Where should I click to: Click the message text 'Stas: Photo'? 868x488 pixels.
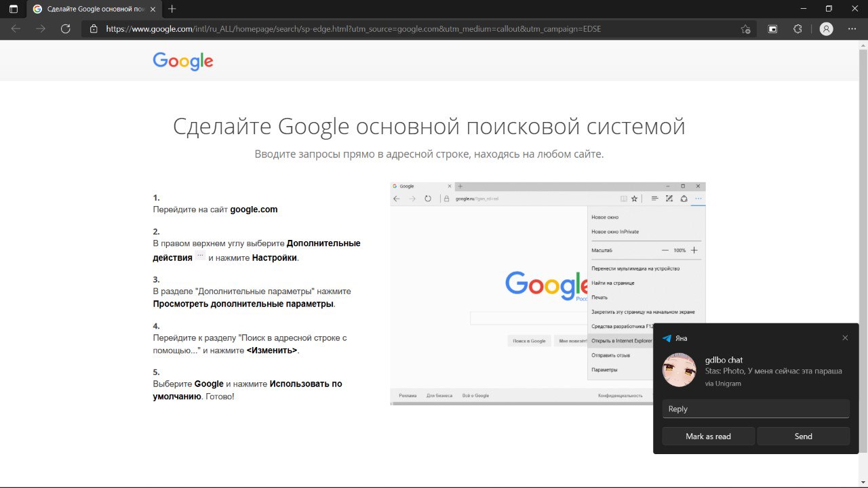725,371
